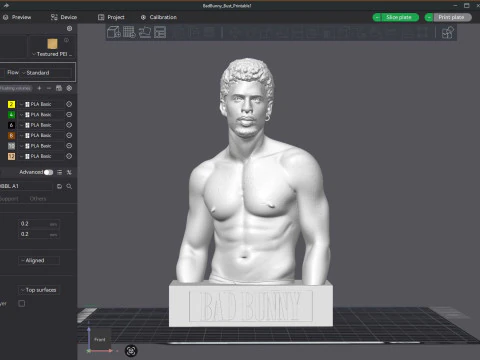Toggle the Advanced settings switch
This screenshot has width=480, height=360.
tap(48, 172)
